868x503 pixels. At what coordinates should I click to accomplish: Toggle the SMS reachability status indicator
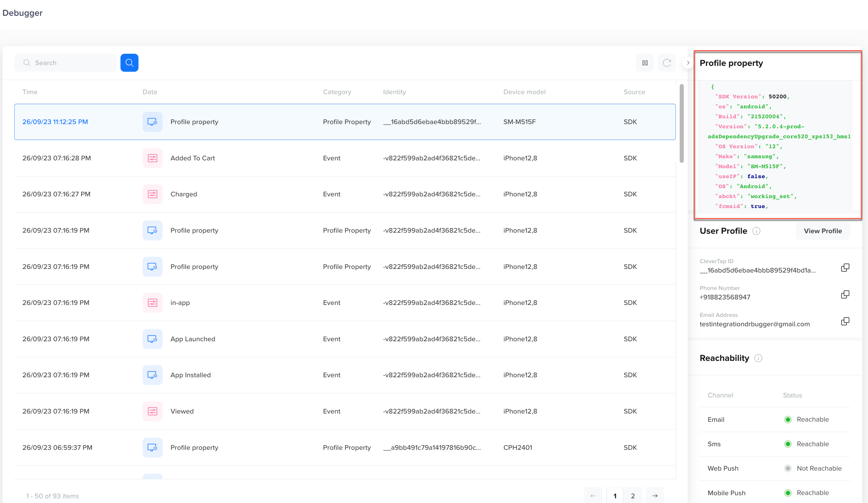tap(787, 444)
